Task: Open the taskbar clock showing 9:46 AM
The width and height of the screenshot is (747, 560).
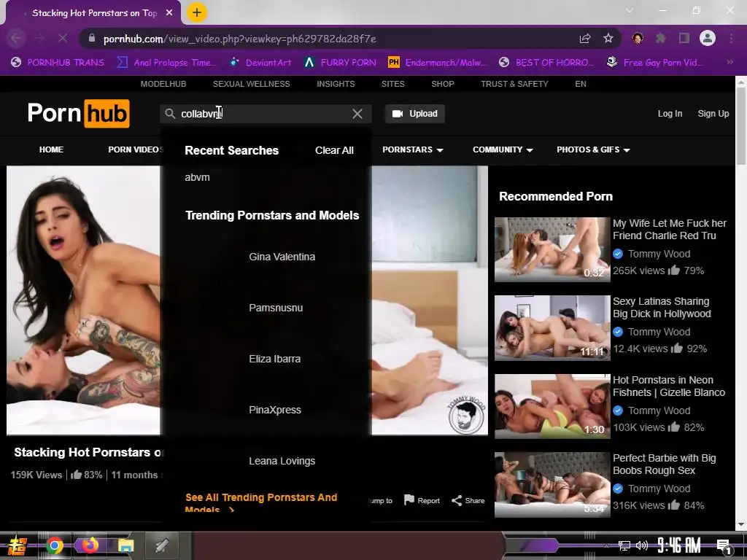Action: (678, 545)
